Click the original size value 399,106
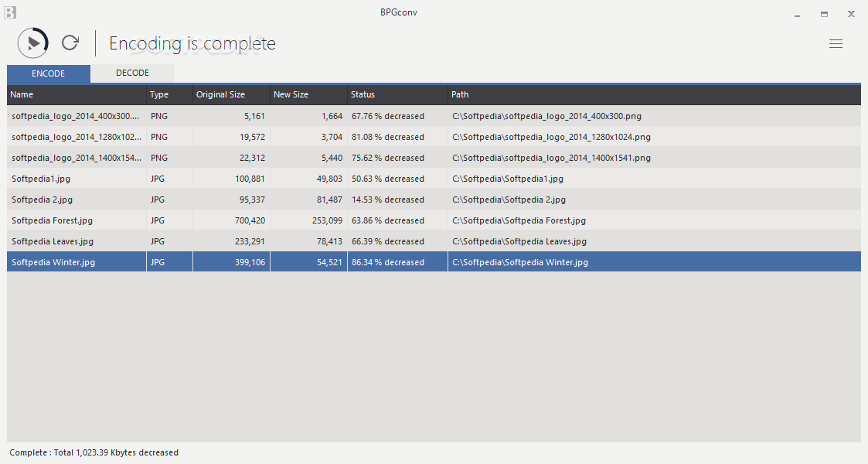This screenshot has height=464, width=868. [x=250, y=262]
